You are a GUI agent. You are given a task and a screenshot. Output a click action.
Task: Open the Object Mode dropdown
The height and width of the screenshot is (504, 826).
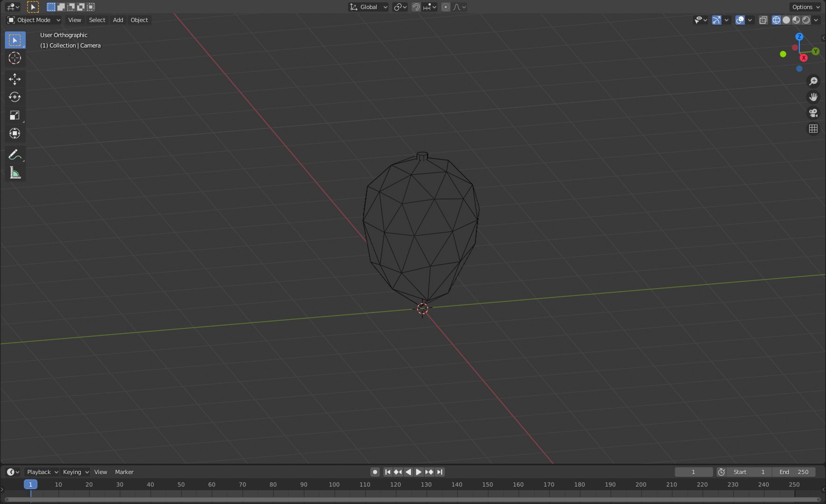pyautogui.click(x=34, y=20)
